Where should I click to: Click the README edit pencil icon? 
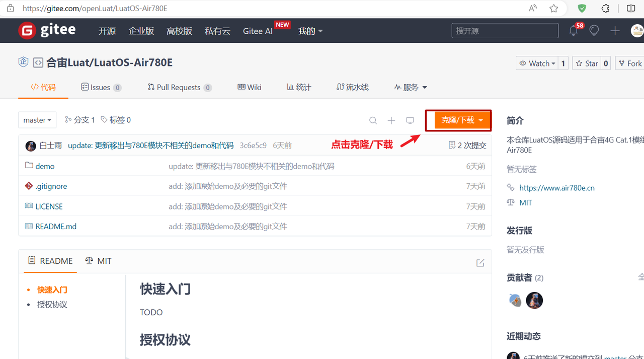pyautogui.click(x=480, y=262)
